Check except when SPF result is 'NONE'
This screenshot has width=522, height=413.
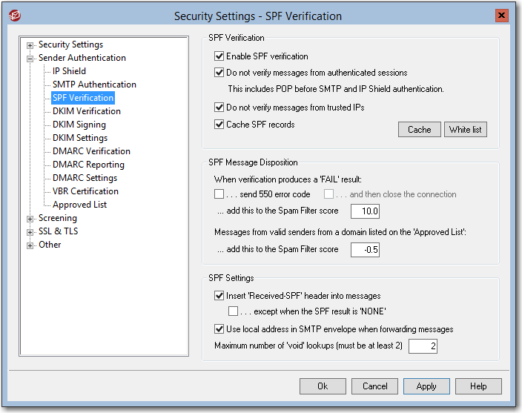pos(233,311)
